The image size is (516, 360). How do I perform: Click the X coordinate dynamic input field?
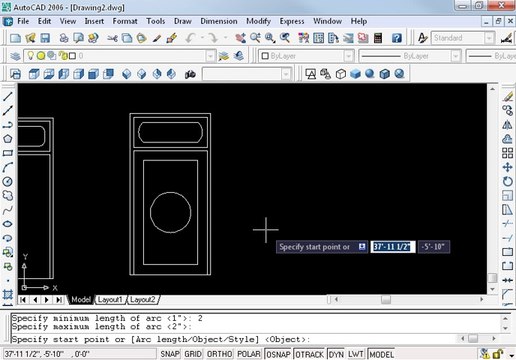pos(393,247)
